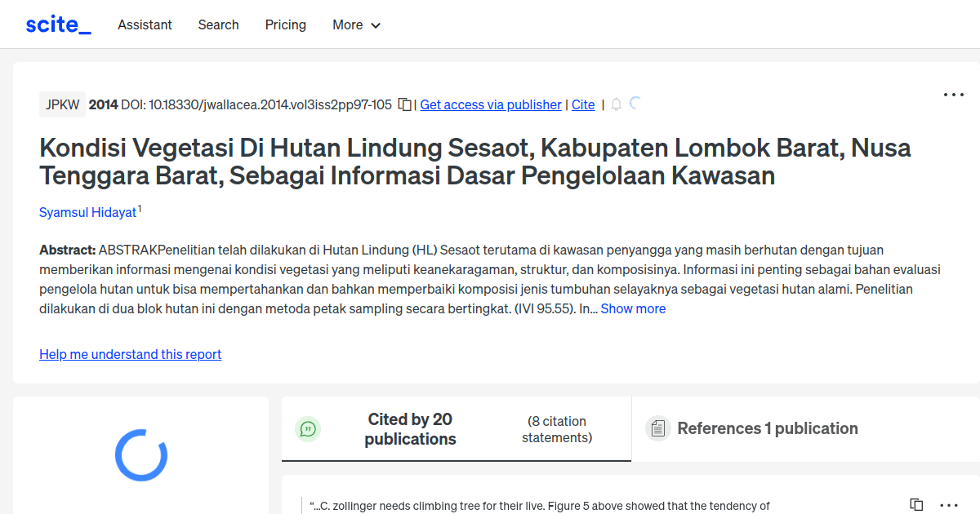This screenshot has height=514, width=980.
Task: Open the scite_ home logo
Action: click(x=58, y=25)
